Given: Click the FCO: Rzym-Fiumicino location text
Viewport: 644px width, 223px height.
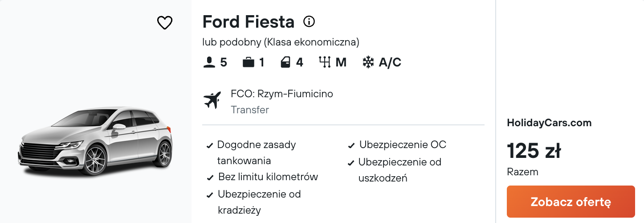Looking at the screenshot, I should tap(282, 94).
